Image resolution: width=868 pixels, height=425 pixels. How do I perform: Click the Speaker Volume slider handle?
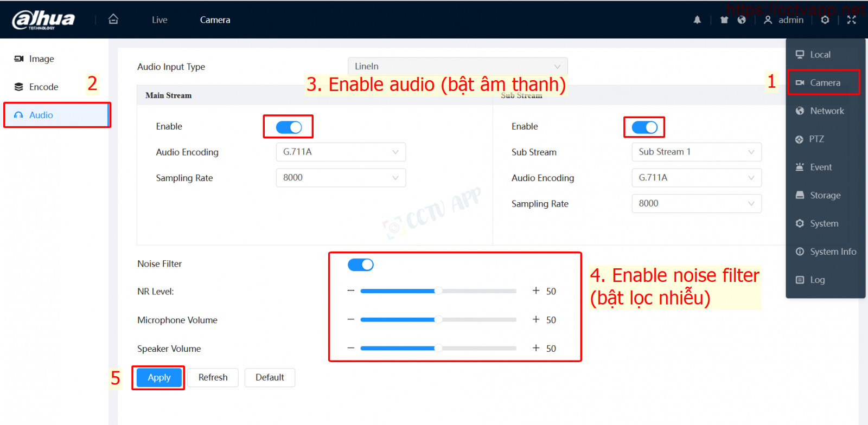438,348
